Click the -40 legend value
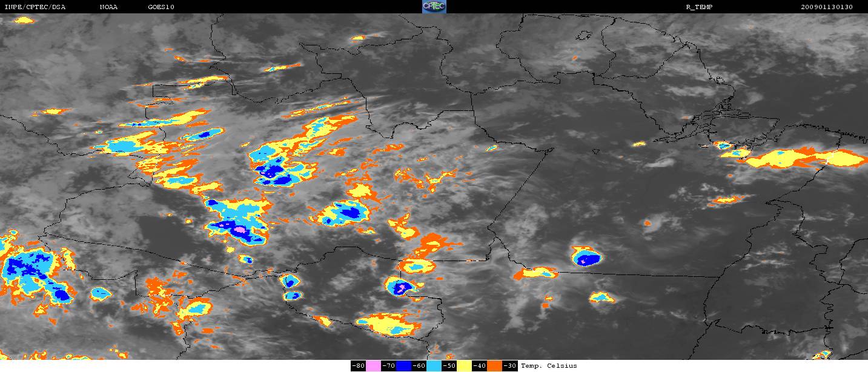The image size is (868, 372). tap(479, 366)
